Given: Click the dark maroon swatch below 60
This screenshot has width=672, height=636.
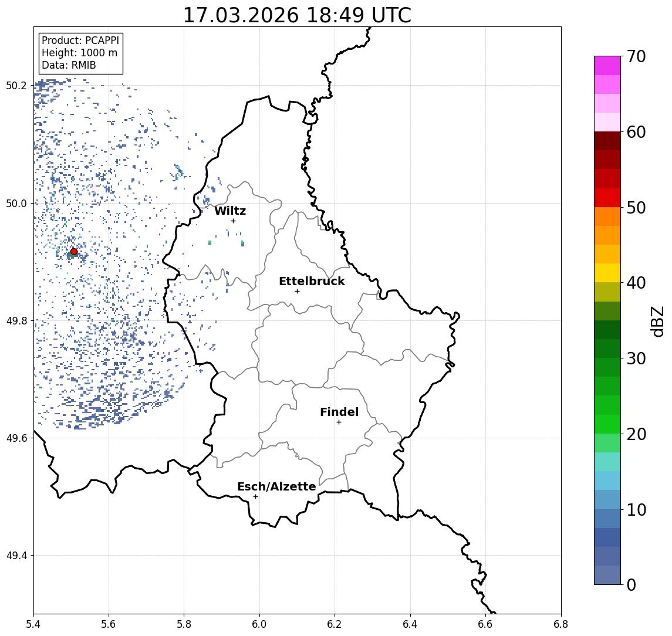Looking at the screenshot, I should click(607, 141).
